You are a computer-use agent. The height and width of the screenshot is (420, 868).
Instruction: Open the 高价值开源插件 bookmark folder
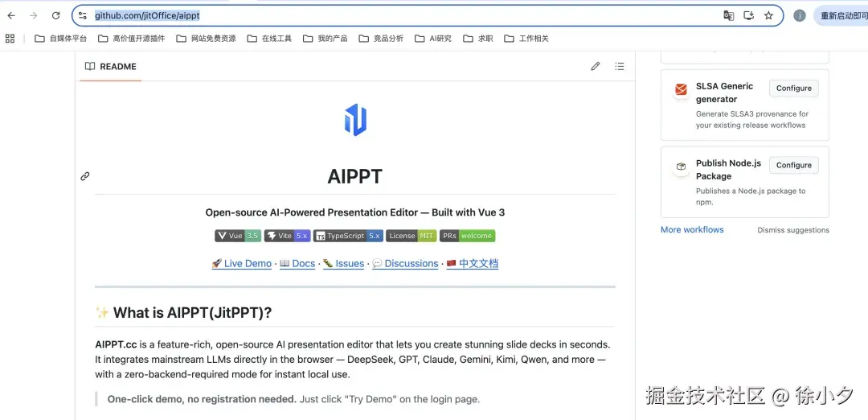pos(132,39)
